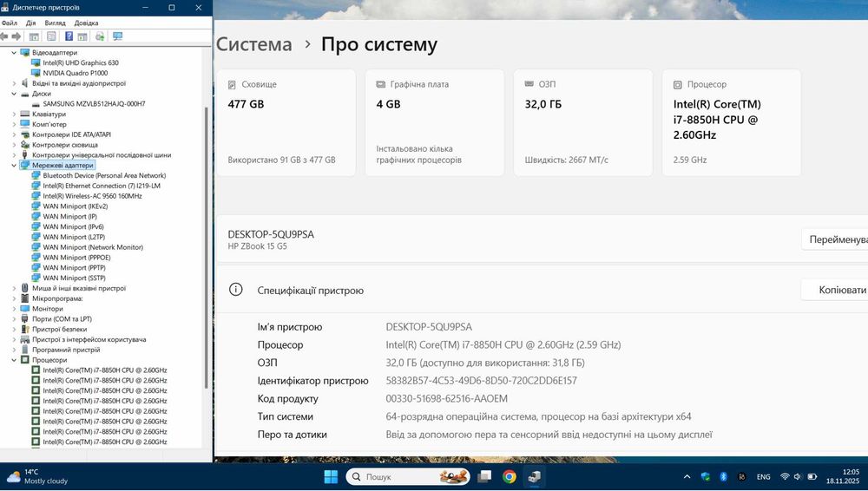Open the Файл menu
868x491 pixels.
pyautogui.click(x=10, y=23)
